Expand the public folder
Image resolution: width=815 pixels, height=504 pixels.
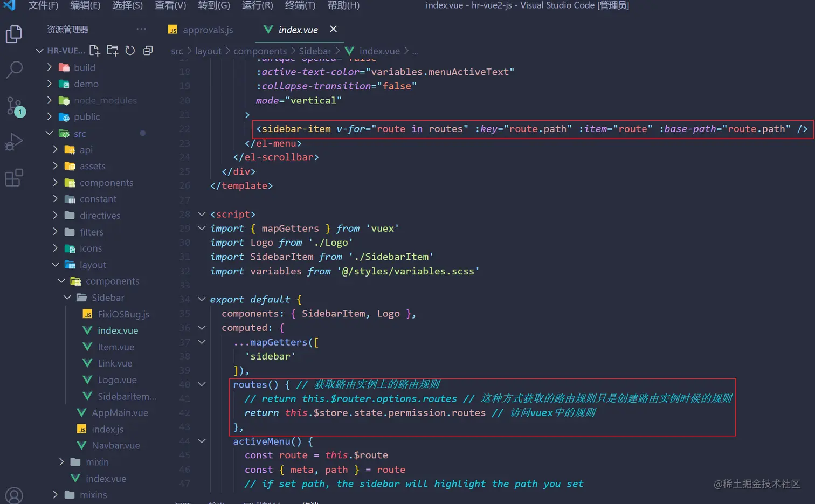[87, 117]
